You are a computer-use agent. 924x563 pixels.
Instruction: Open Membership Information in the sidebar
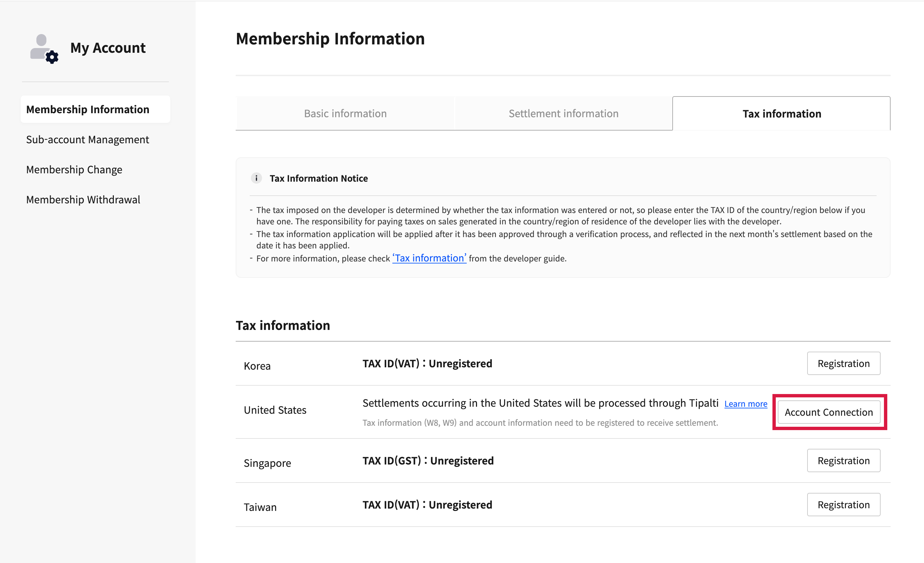coord(88,110)
